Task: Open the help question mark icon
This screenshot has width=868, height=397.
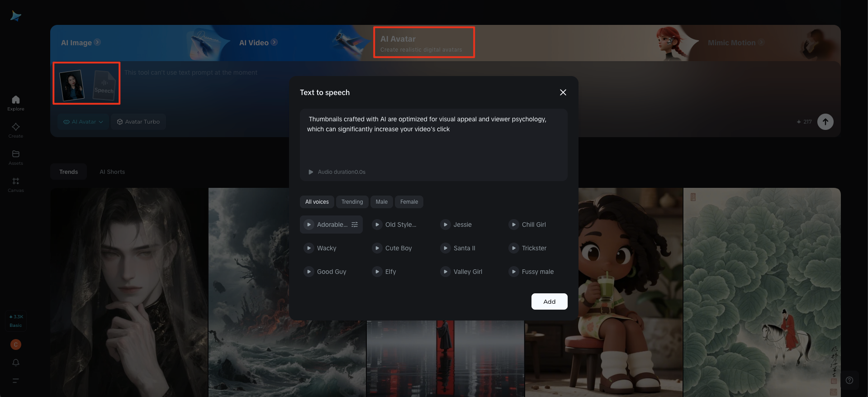Action: click(849, 380)
